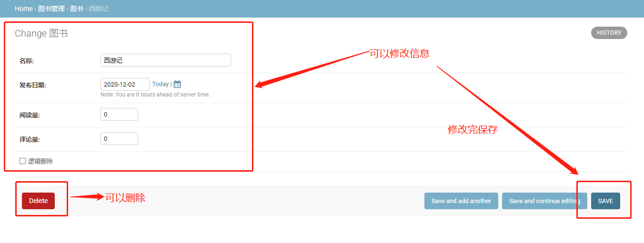Viewport: 644px width, 243px height.
Task: Click Save and continue editing
Action: tap(544, 201)
